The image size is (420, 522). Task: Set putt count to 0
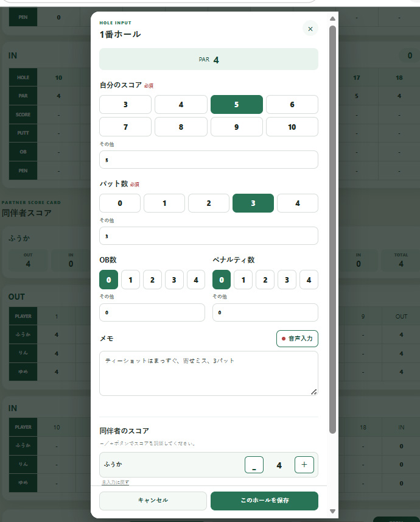[120, 203]
